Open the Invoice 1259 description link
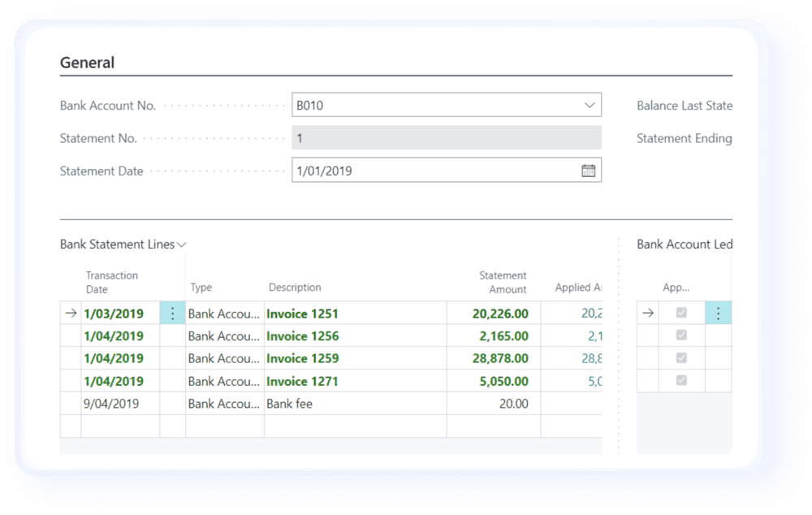The width and height of the screenshot is (812, 515). click(302, 358)
